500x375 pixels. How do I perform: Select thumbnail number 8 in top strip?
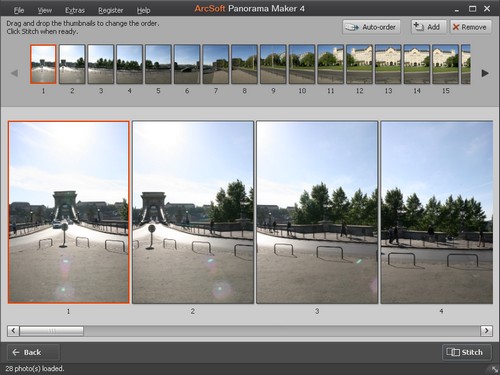244,64
